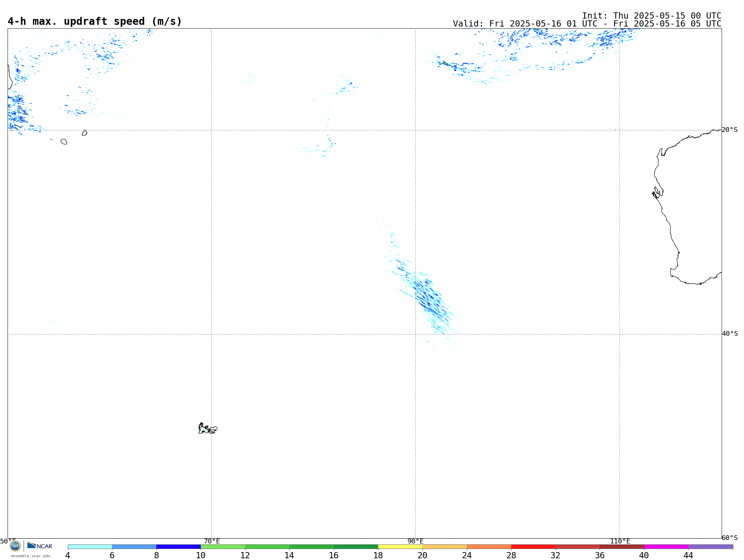Screen dimensions: 744x560
Task: Select the plot title '4-h max. updraft speed (m/s)'
Action: tap(95, 21)
